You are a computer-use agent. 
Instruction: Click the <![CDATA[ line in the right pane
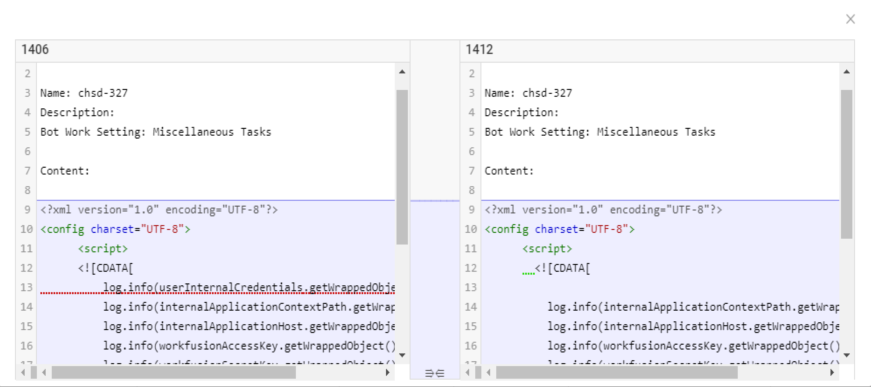click(x=562, y=268)
